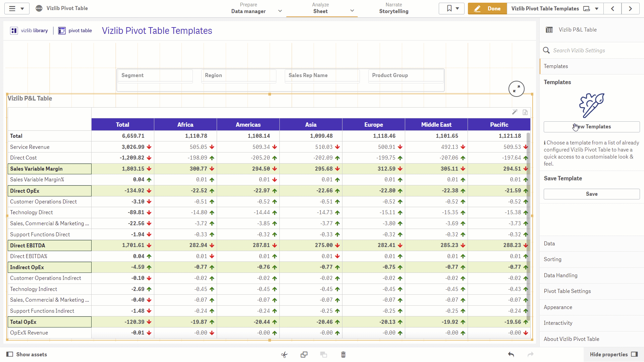Viewport: 644px width, 362px height.
Task: Toggle Hide properties panel
Action: coord(613,354)
